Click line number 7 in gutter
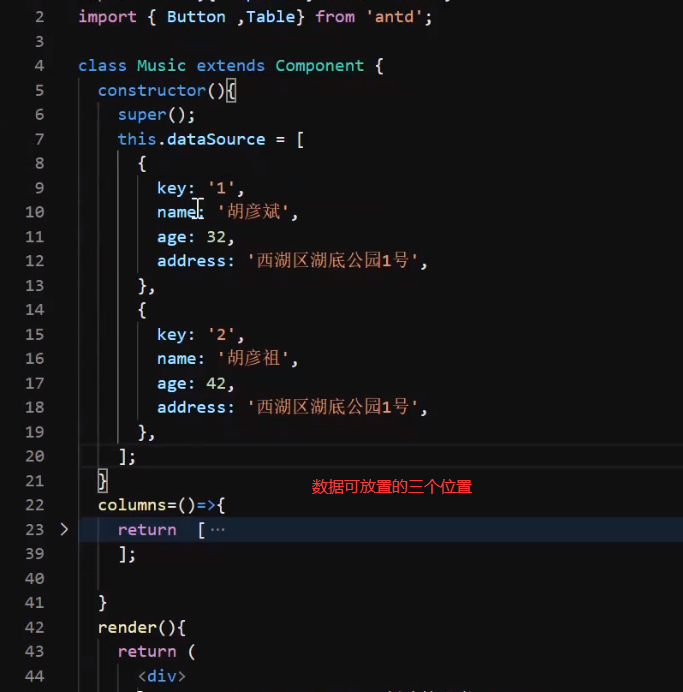Screen dimensions: 683x692 pos(39,139)
